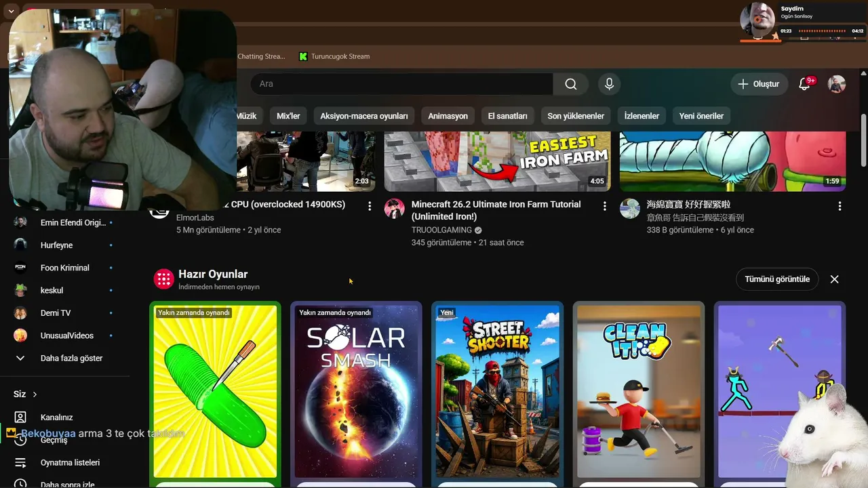Open Foon Kriminal subscription channel

point(65,268)
